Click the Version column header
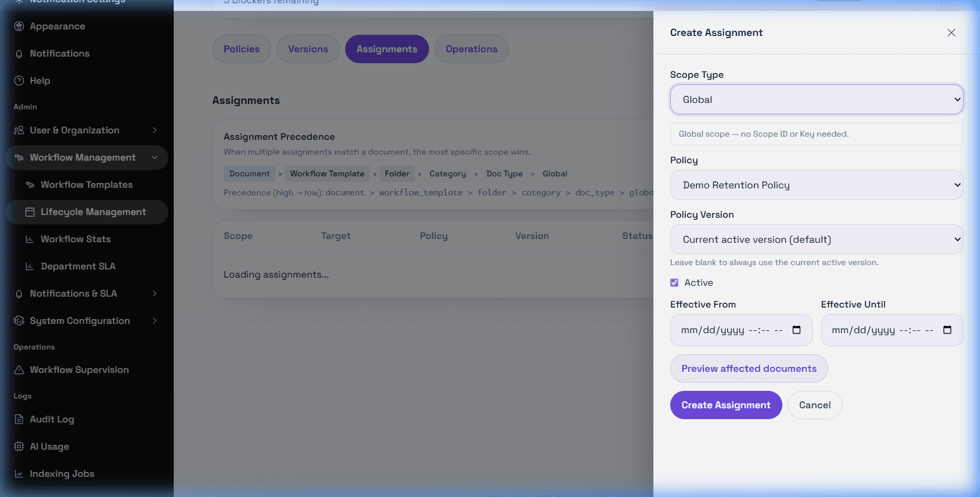This screenshot has height=497, width=980. 532,236
